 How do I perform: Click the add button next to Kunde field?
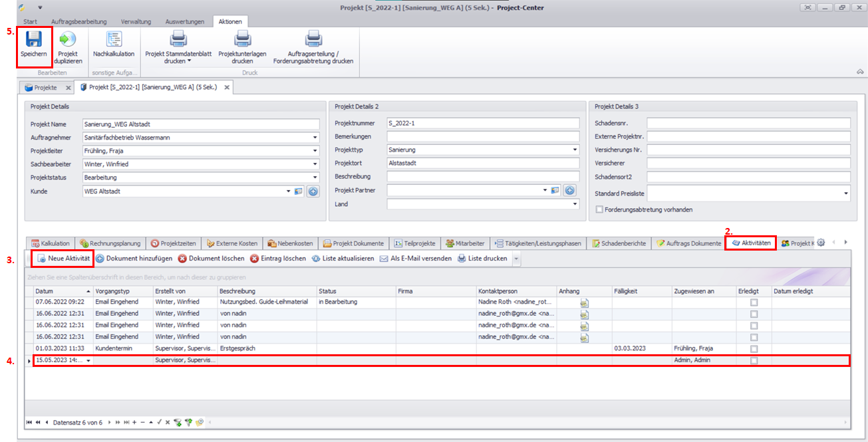click(313, 191)
